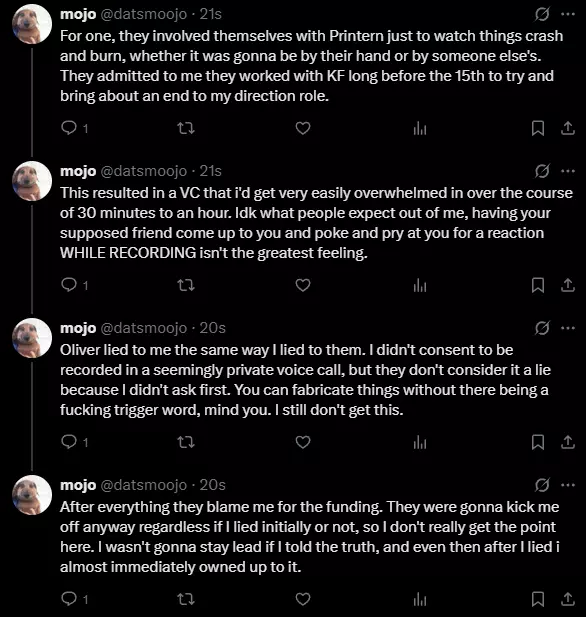Open more options on the Oliver lied tweet
Viewport: 586px width, 617px height.
(568, 328)
